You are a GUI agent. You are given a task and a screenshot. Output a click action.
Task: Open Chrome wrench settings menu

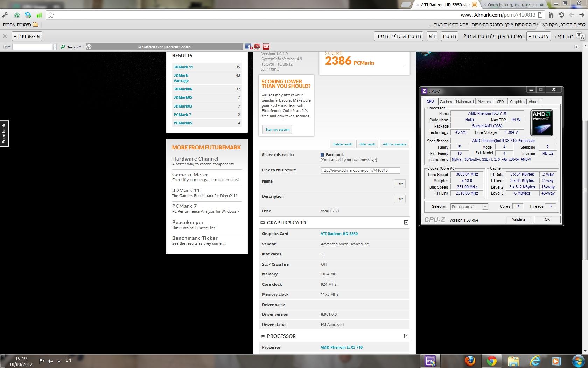coord(5,15)
